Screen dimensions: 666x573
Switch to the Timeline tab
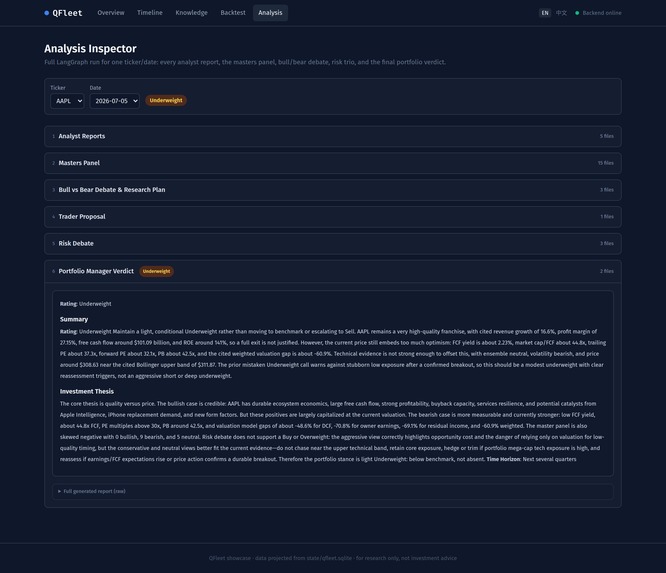(150, 13)
